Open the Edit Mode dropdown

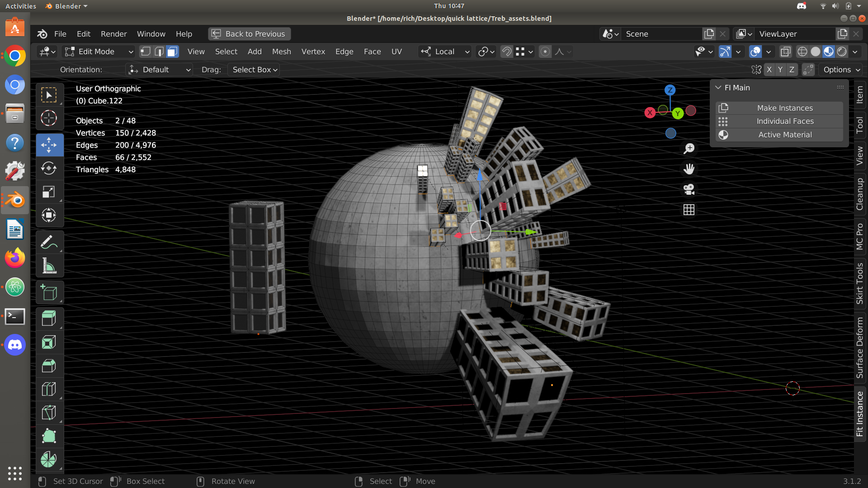[x=99, y=52]
